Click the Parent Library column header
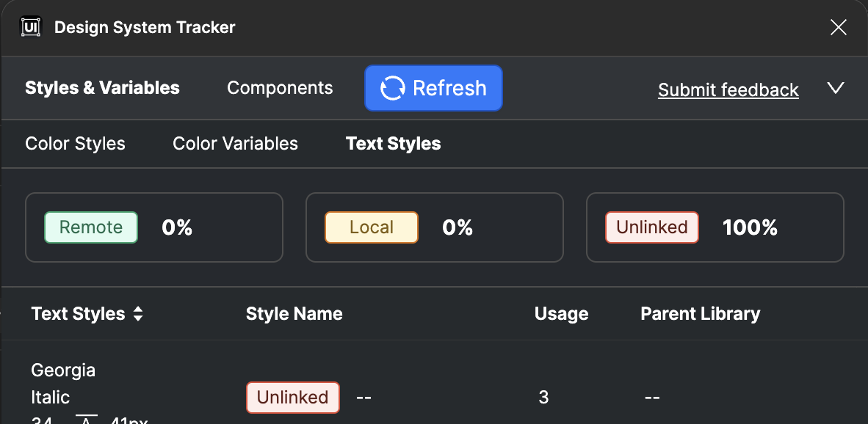 [701, 314]
